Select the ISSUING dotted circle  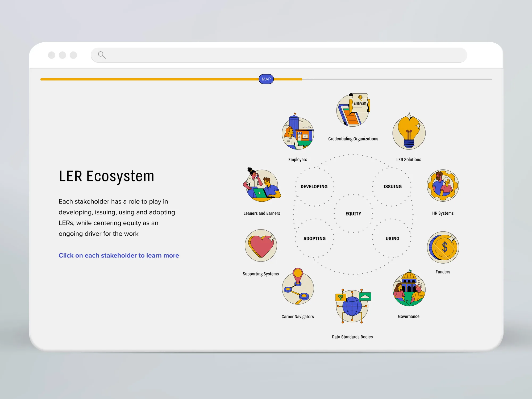[392, 187]
